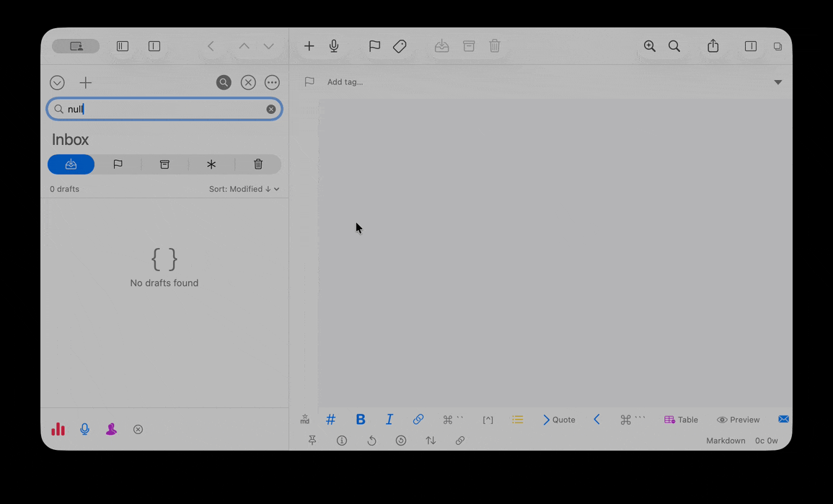
Task: Click the find magnifier icon in toolbar
Action: 674,46
